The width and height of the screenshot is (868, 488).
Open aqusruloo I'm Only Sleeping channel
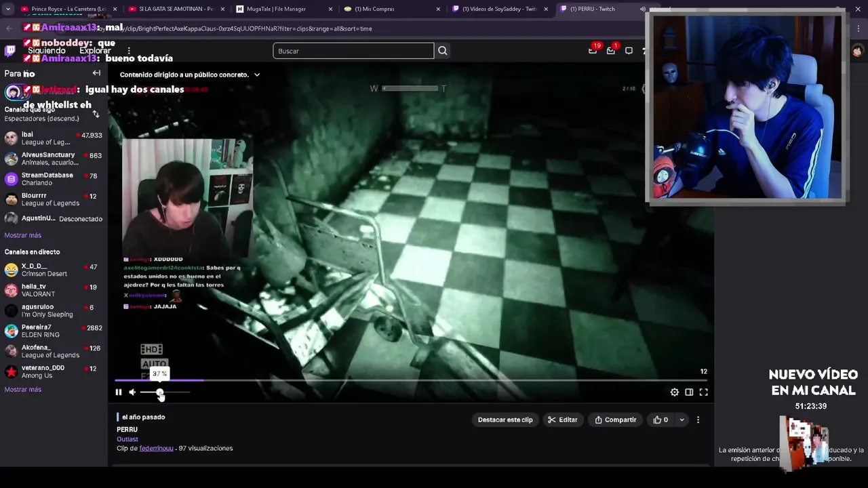click(54, 310)
